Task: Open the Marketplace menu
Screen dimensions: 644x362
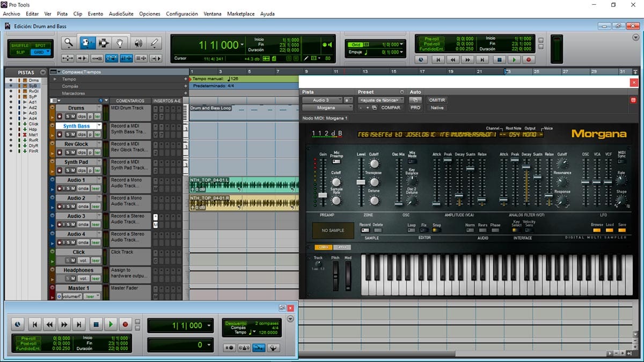Action: [241, 13]
